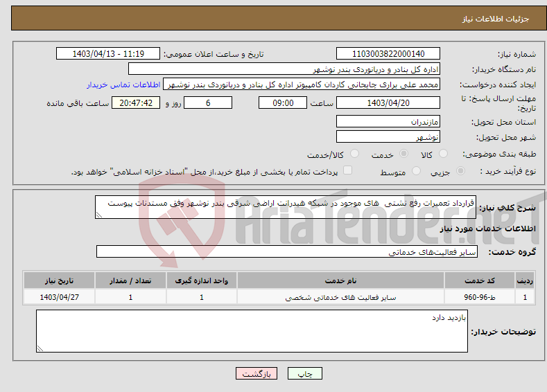The width and height of the screenshot is (547, 392).
Task: Click the ایجاد کننده درخواست field
Action: coord(302,84)
